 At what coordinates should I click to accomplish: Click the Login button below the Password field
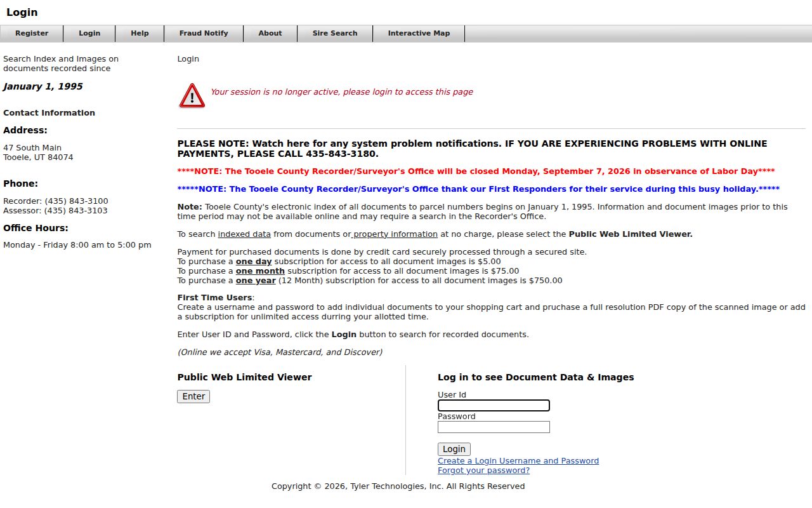pos(454,449)
